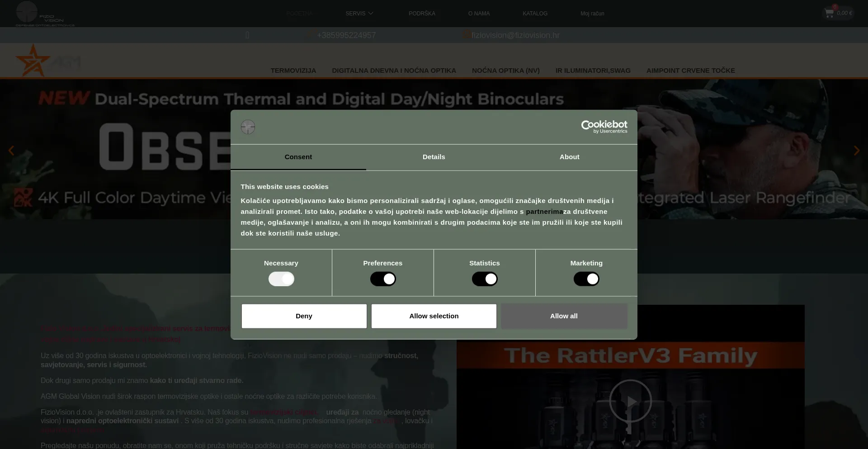This screenshot has height=449, width=868.
Task: Switch to the Details tab
Action: [x=434, y=157]
